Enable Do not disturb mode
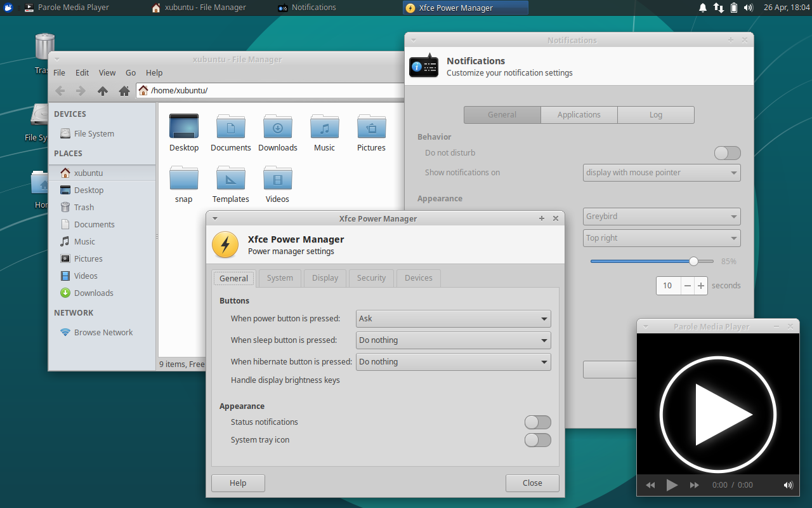 click(x=727, y=152)
